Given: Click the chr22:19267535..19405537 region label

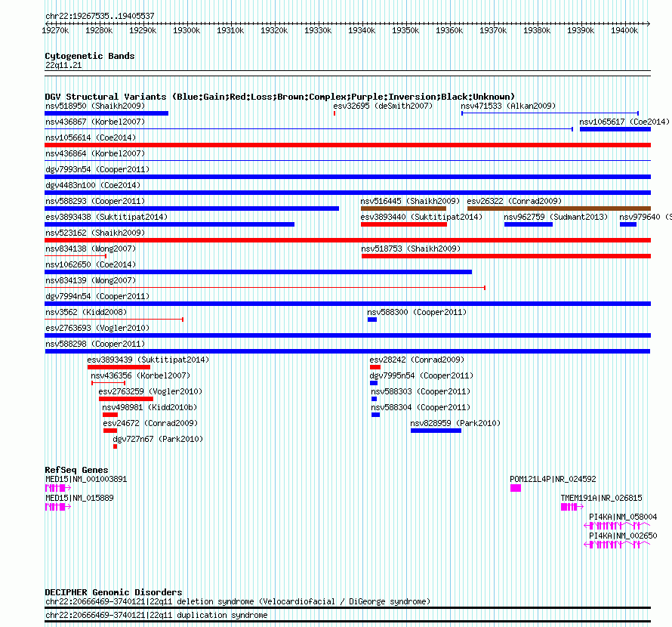Looking at the screenshot, I should [x=100, y=16].
